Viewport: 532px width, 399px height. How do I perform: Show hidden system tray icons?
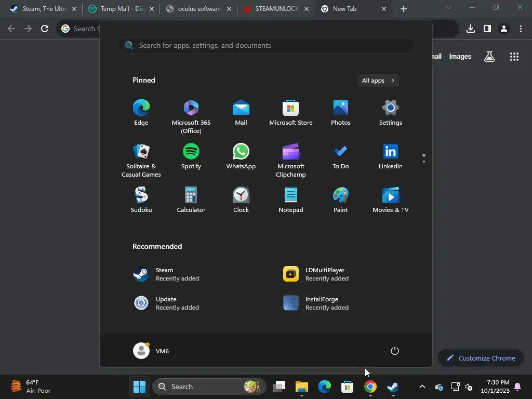(422, 387)
